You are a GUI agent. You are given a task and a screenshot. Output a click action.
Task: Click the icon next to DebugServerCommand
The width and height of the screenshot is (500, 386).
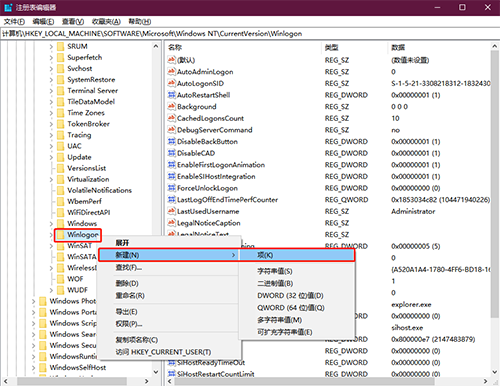point(171,130)
